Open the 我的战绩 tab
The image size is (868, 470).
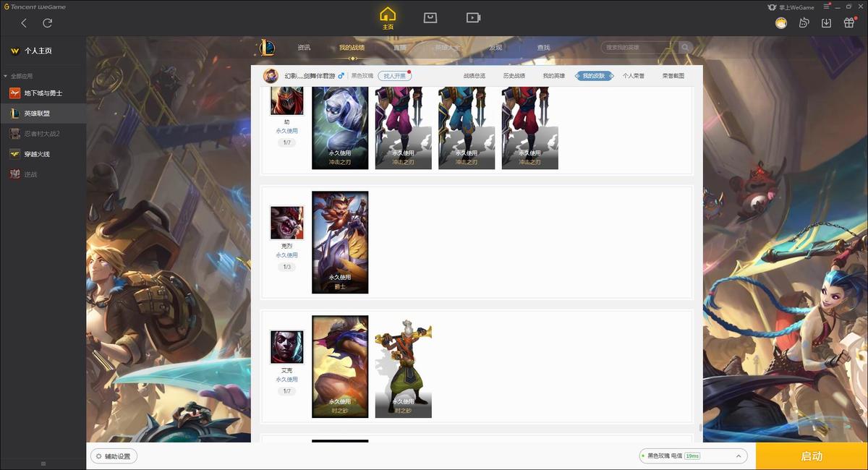tap(352, 48)
